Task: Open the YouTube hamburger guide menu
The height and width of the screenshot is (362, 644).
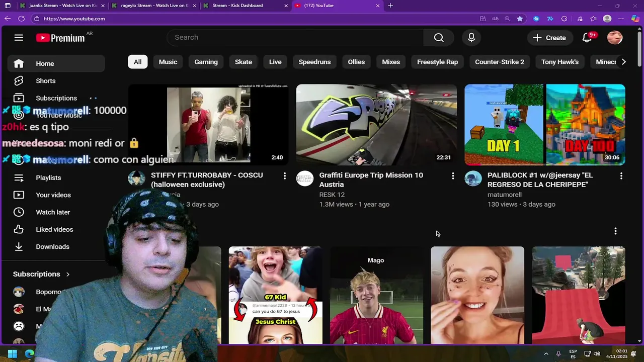Action: point(19,38)
